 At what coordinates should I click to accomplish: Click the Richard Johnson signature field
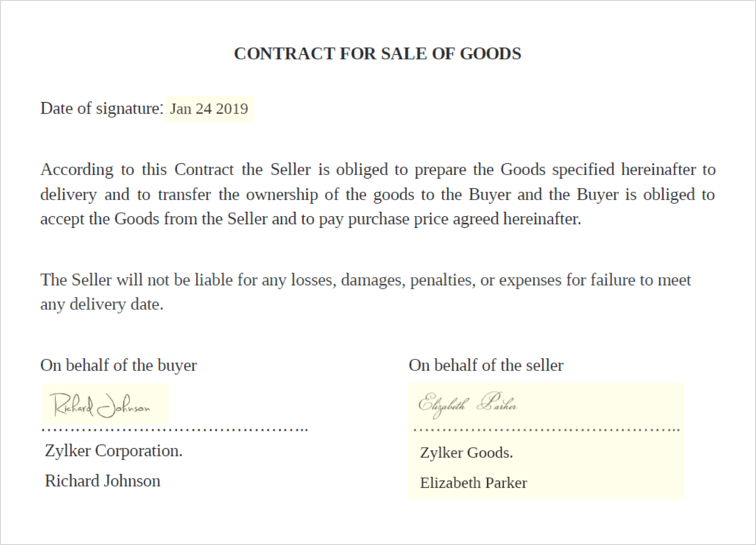point(105,404)
